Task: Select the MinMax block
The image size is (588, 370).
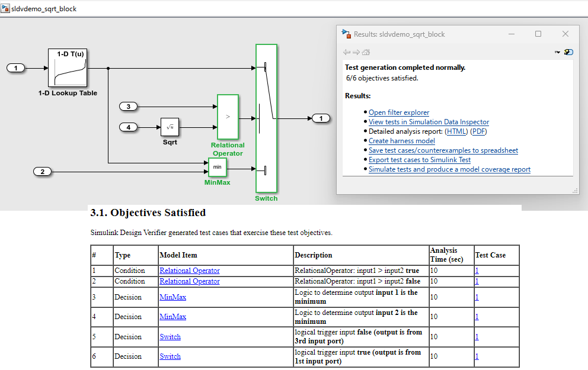Action: pyautogui.click(x=217, y=168)
